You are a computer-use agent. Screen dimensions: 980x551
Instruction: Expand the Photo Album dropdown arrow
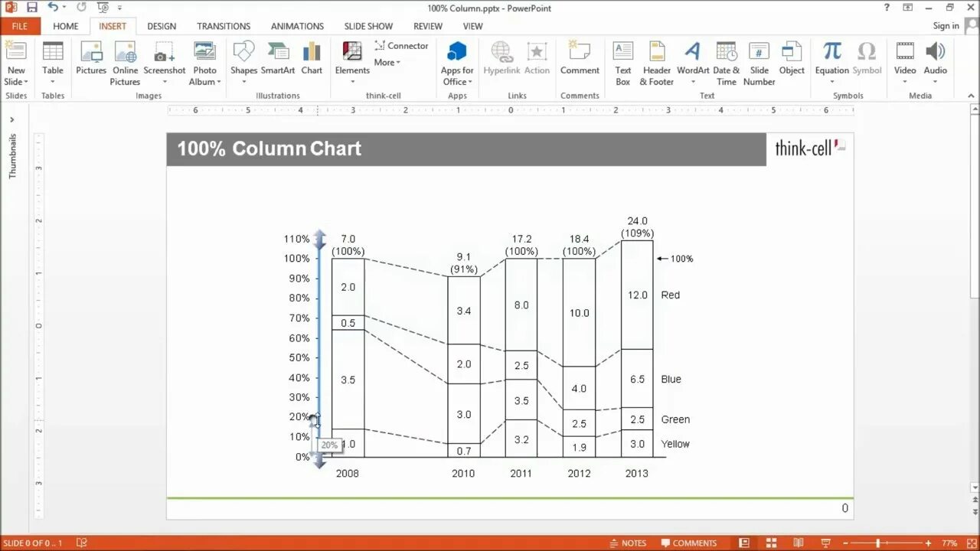point(219,83)
